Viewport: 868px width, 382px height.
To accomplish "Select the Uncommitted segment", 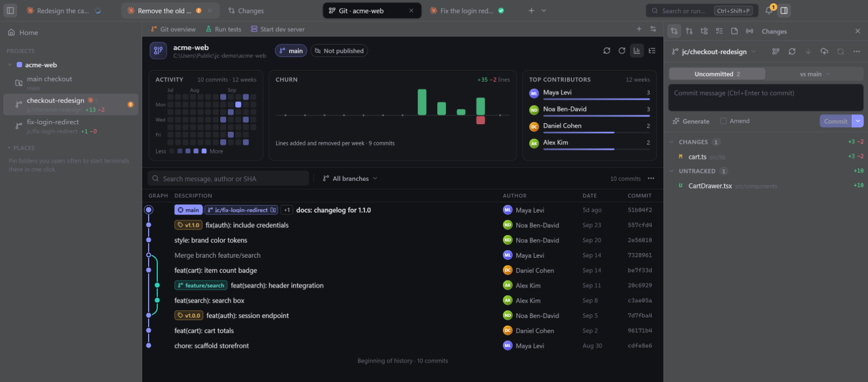I will click(x=717, y=74).
